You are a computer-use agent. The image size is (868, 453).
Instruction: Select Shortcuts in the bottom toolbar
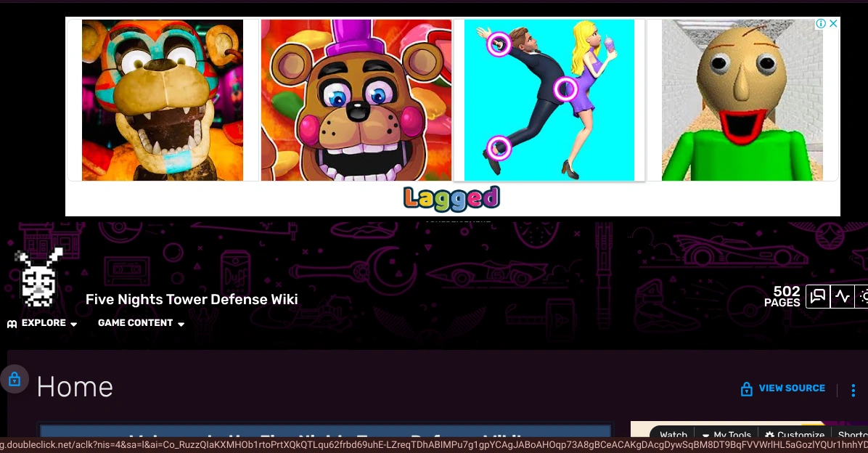click(852, 435)
